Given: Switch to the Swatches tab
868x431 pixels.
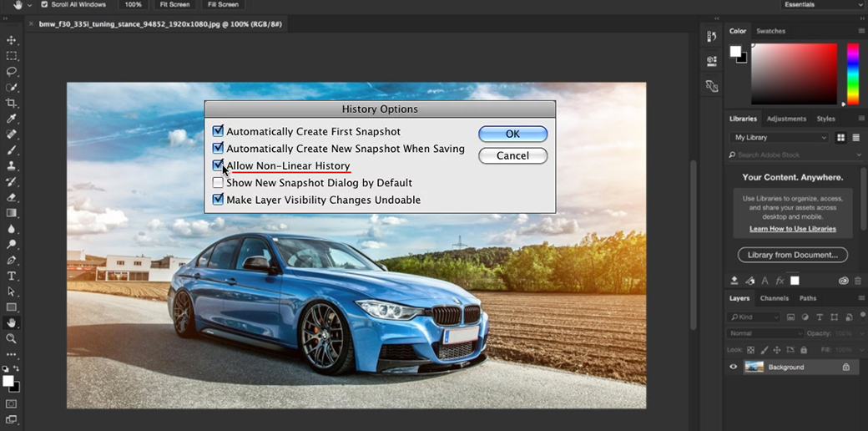Looking at the screenshot, I should tap(770, 31).
